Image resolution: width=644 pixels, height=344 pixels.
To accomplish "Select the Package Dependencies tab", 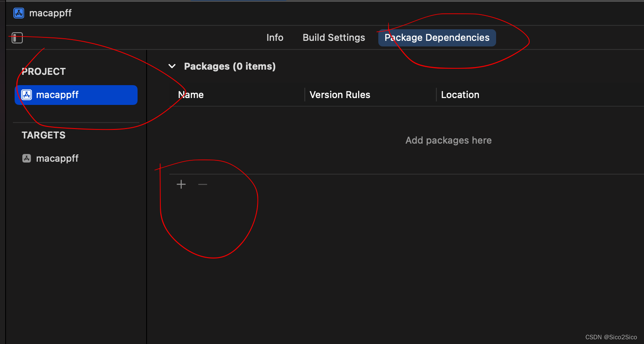I will pyautogui.click(x=437, y=37).
